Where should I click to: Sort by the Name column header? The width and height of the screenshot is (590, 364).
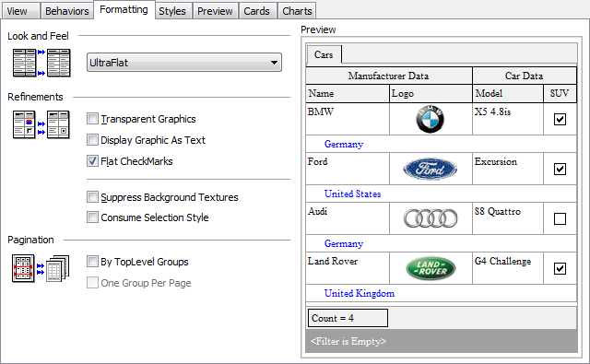click(348, 93)
